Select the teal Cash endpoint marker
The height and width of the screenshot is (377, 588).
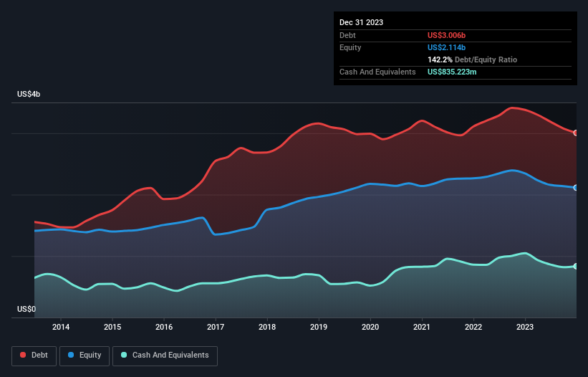576,266
